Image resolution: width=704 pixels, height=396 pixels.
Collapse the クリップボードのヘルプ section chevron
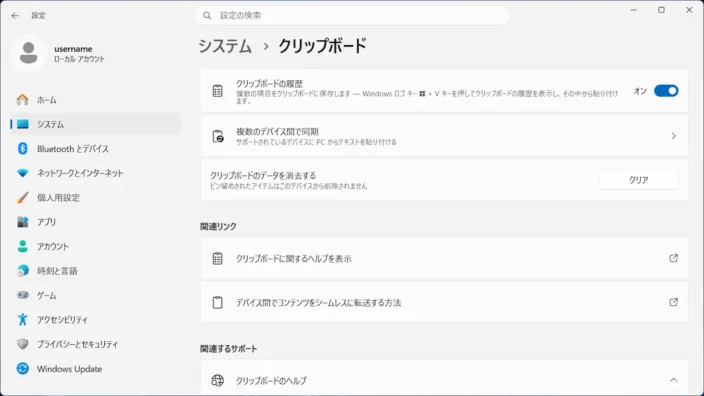pos(673,380)
